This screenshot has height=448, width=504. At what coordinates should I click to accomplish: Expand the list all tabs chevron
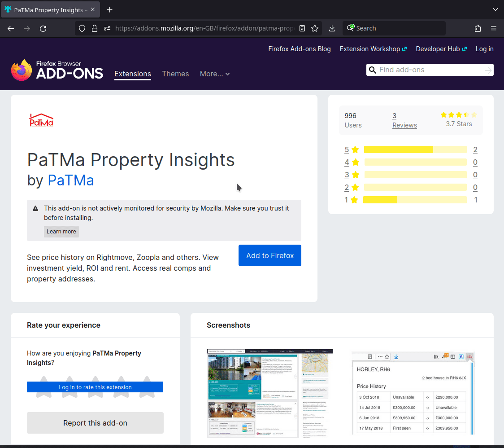(x=495, y=9)
